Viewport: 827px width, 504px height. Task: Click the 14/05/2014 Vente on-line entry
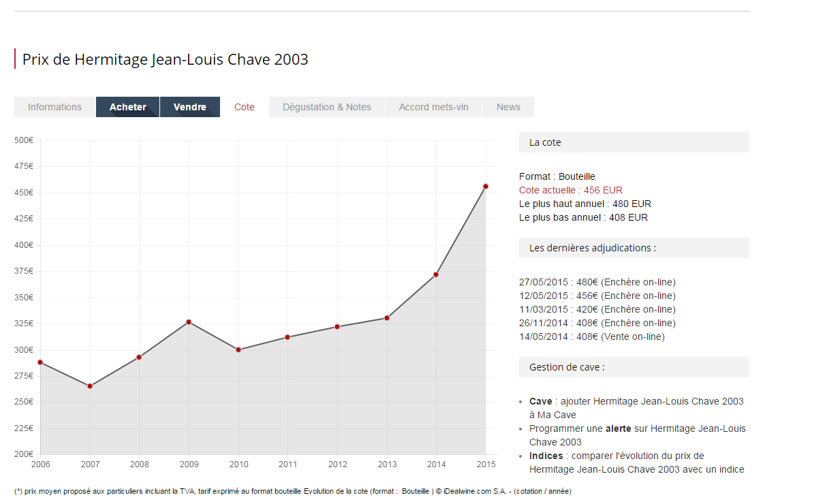pyautogui.click(x=592, y=336)
